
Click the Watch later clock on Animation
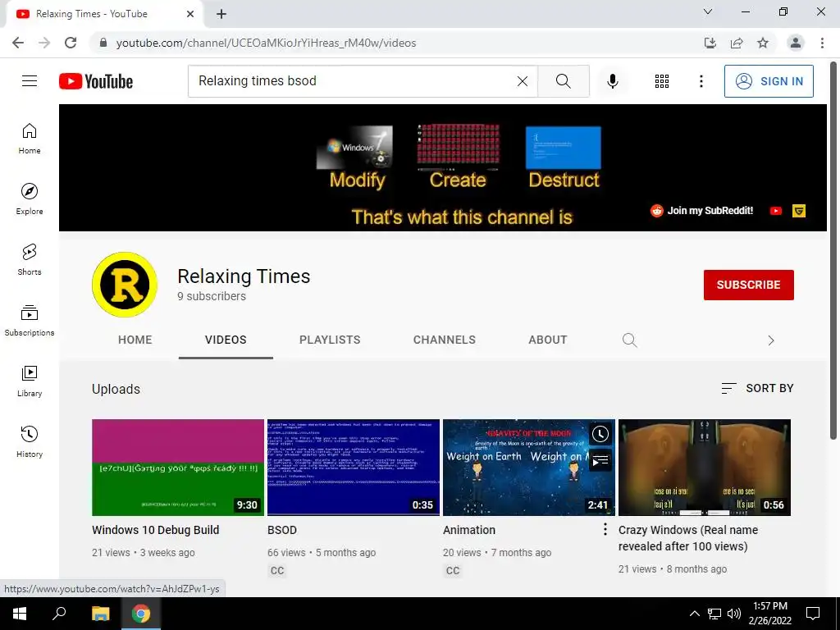coord(600,434)
